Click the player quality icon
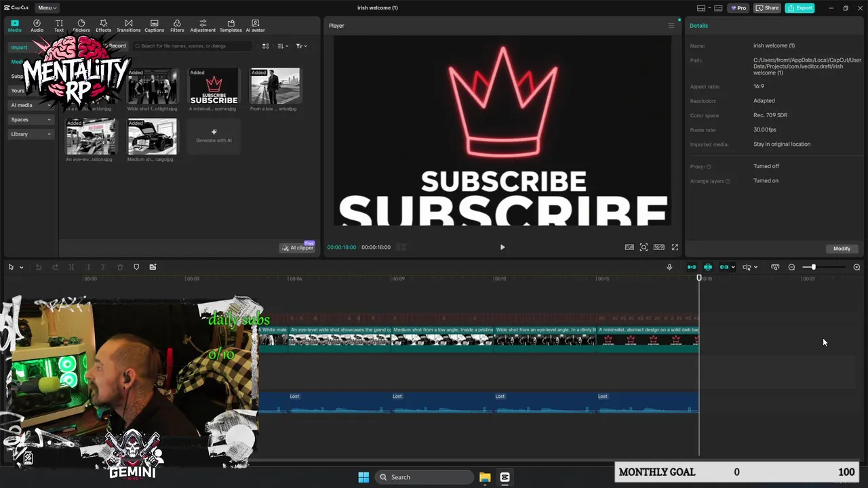This screenshot has width=868, height=488. pos(629,247)
